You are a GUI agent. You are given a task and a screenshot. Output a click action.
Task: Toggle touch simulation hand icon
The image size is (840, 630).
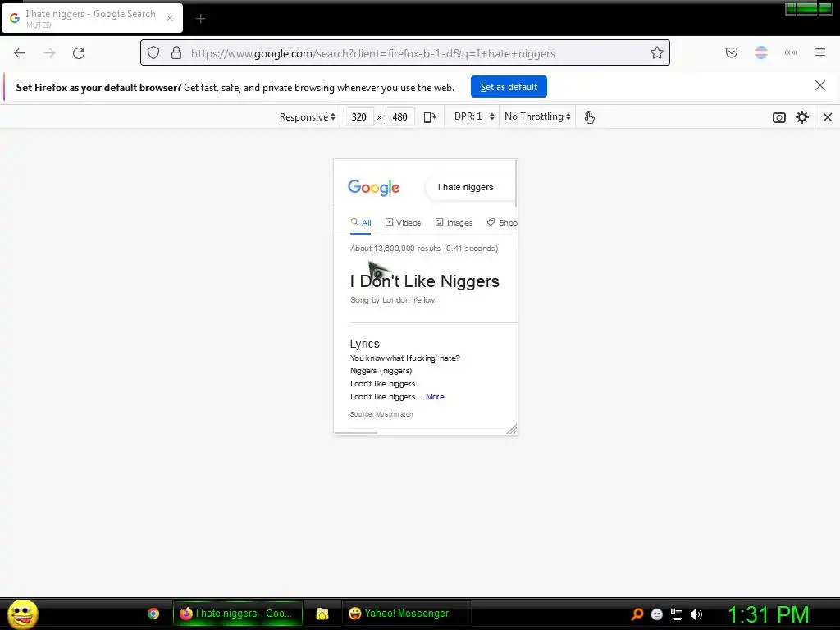589,117
